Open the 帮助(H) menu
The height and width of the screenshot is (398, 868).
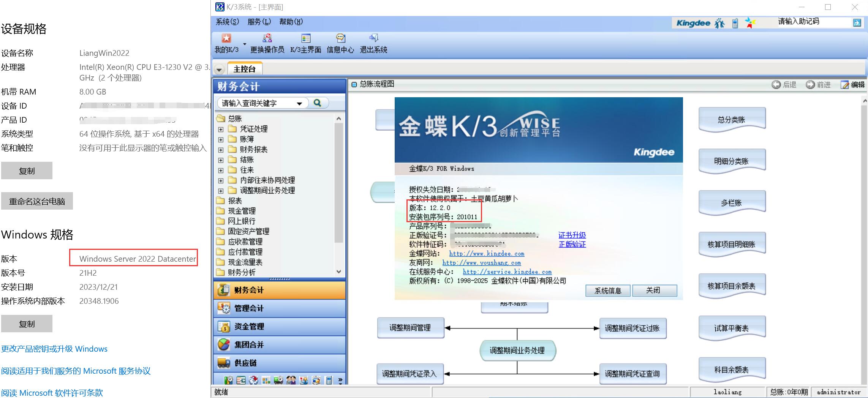291,22
